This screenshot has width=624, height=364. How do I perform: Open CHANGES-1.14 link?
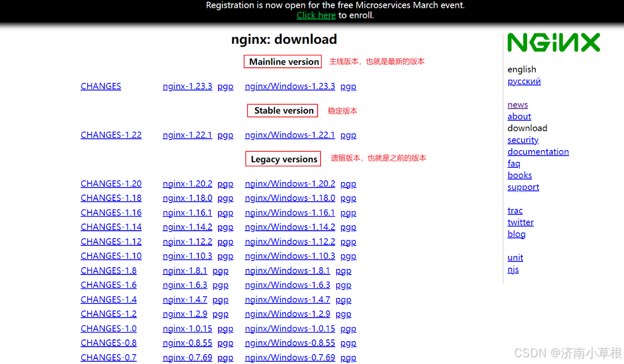click(111, 227)
